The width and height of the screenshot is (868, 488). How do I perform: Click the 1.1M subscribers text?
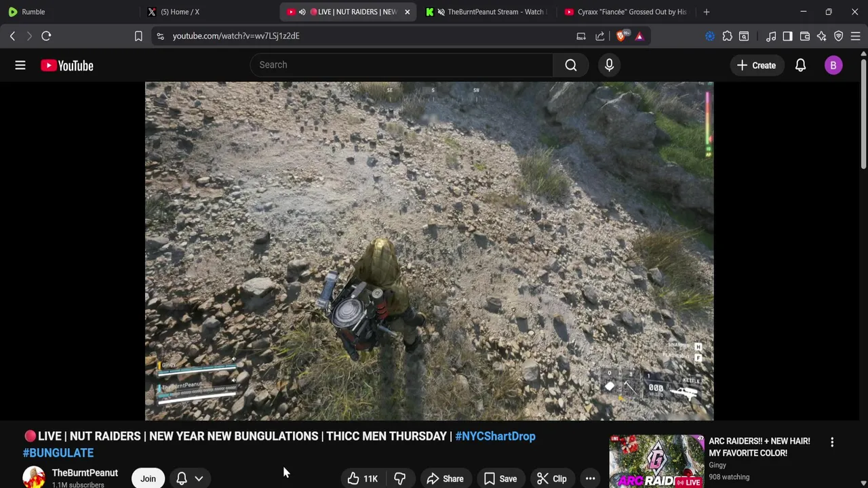pos(78,485)
